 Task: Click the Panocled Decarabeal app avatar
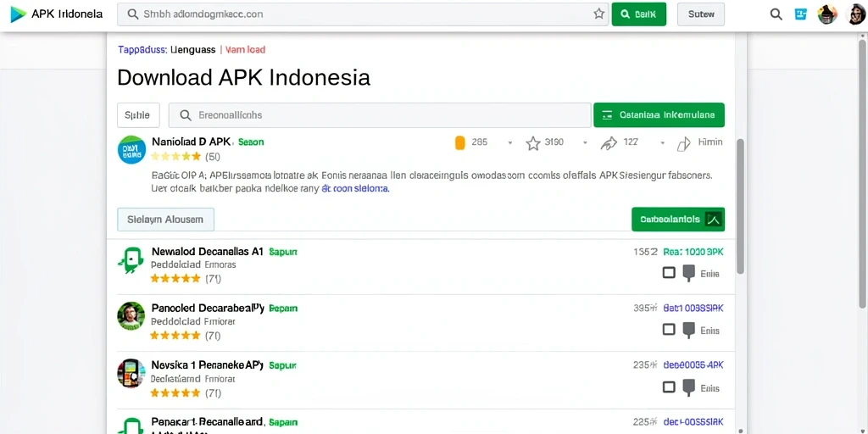(131, 316)
